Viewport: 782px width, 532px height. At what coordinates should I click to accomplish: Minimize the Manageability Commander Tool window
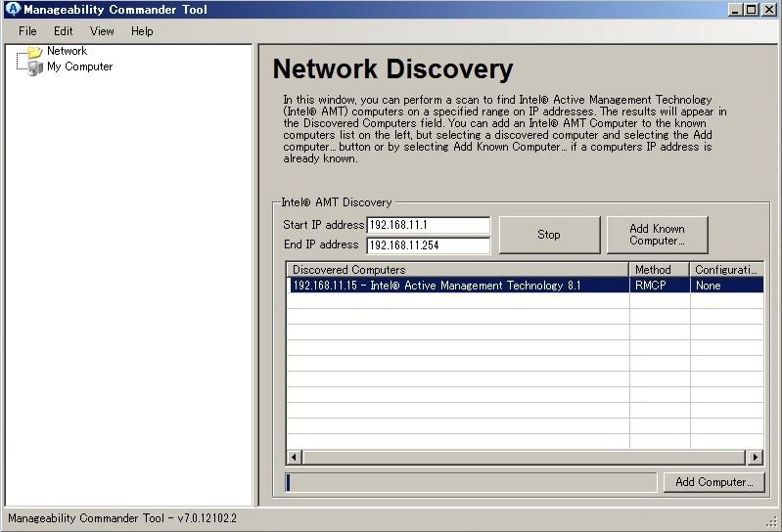pyautogui.click(x=735, y=10)
